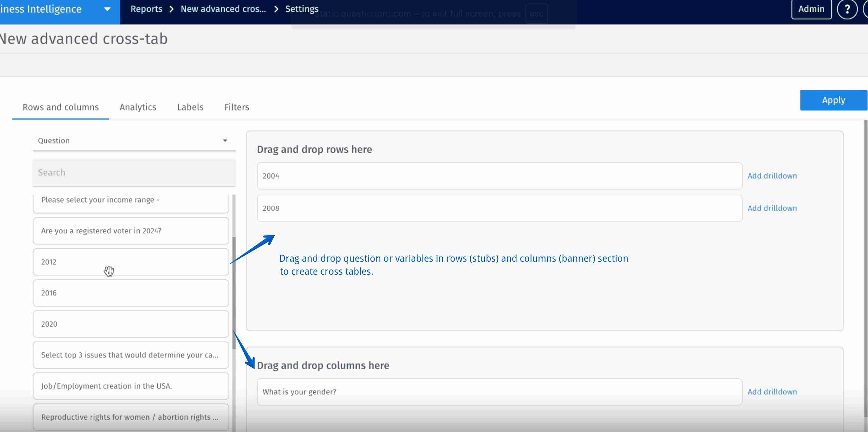
Task: Select the 2012 question item
Action: coord(131,262)
